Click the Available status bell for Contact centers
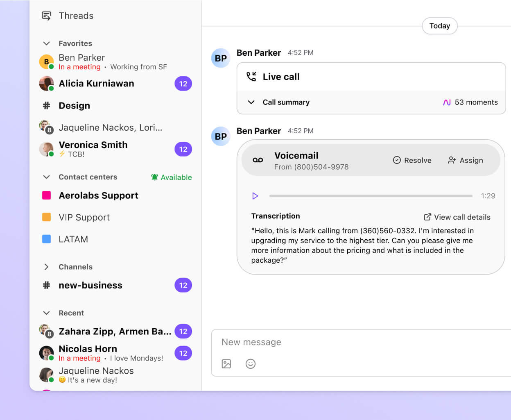The width and height of the screenshot is (511, 420). [x=154, y=177]
